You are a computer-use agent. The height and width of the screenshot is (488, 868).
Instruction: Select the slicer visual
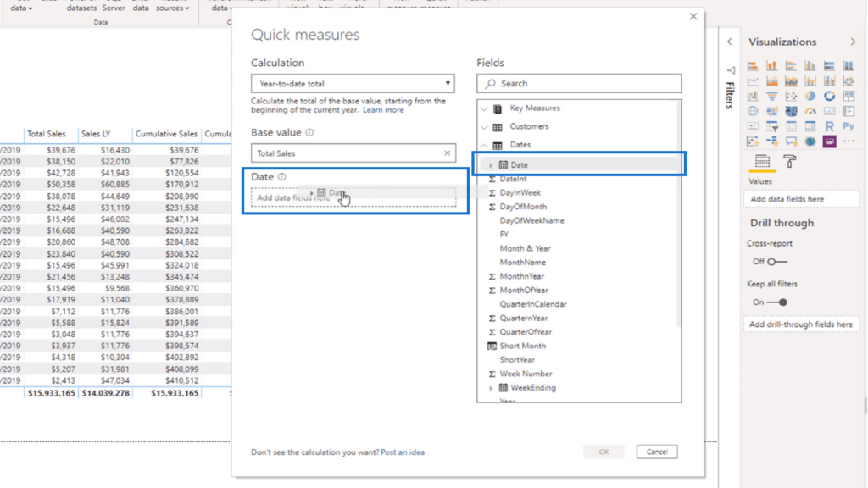click(771, 127)
